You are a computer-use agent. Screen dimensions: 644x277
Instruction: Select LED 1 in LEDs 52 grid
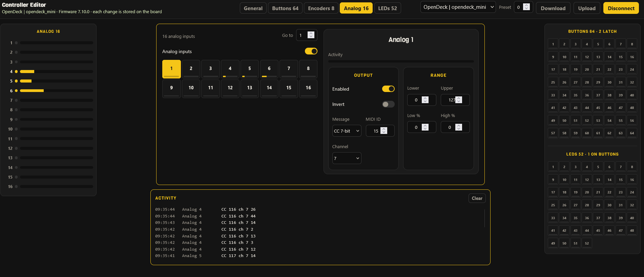(x=553, y=167)
